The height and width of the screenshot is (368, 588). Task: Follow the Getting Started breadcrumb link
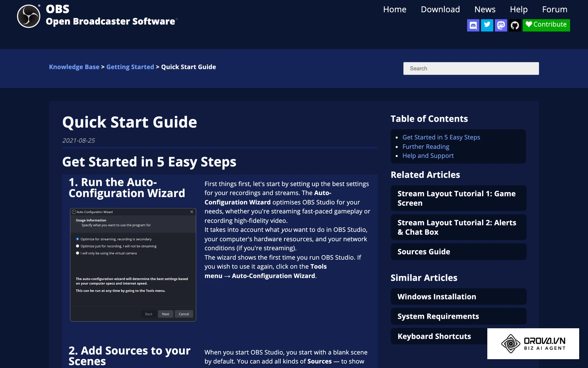130,67
